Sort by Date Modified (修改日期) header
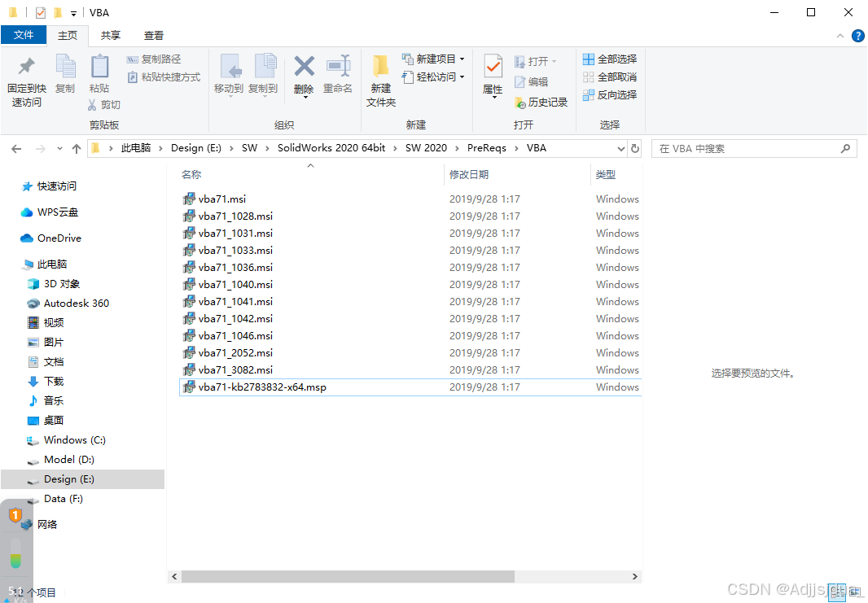The image size is (868, 603). tap(469, 175)
